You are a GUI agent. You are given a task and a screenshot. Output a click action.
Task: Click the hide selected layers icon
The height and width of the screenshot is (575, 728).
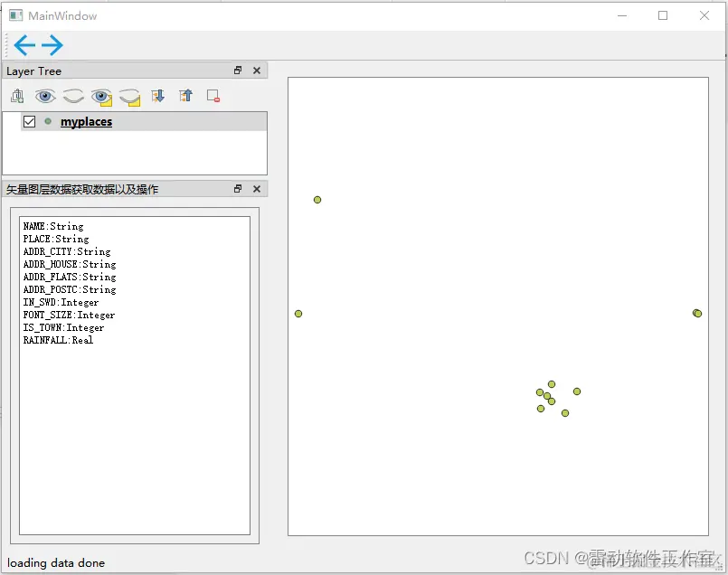[129, 97]
